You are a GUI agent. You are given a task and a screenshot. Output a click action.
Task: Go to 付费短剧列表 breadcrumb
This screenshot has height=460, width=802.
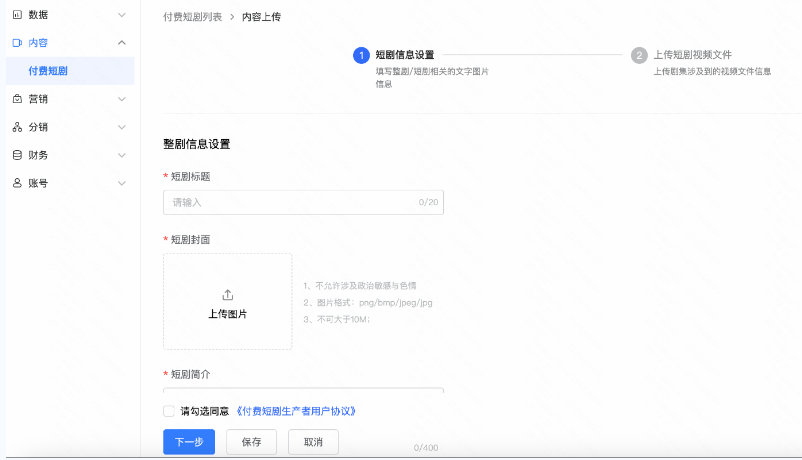pyautogui.click(x=192, y=17)
